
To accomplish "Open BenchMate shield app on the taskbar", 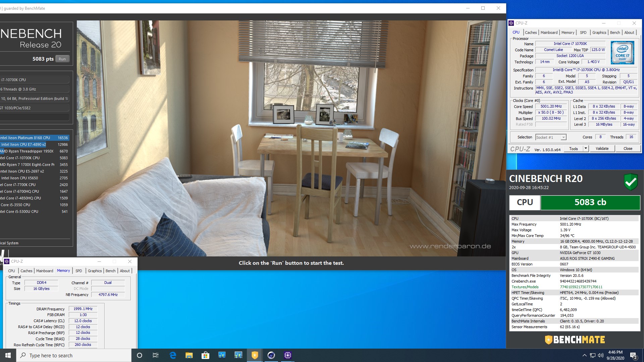I will coord(255,355).
